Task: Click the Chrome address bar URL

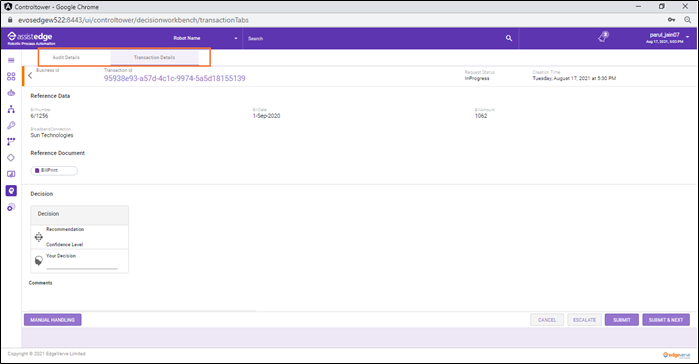Action: (x=133, y=20)
